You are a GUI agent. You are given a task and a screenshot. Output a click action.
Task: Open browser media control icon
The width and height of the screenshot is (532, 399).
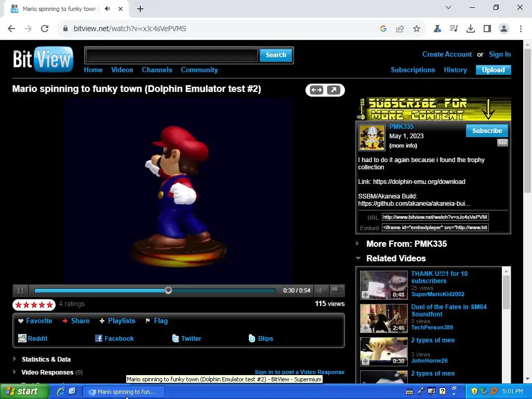[454, 29]
